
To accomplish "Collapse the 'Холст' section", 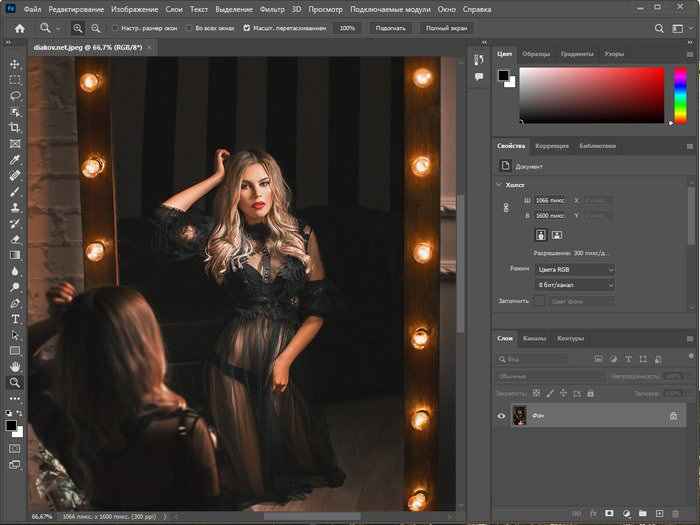I will (500, 184).
